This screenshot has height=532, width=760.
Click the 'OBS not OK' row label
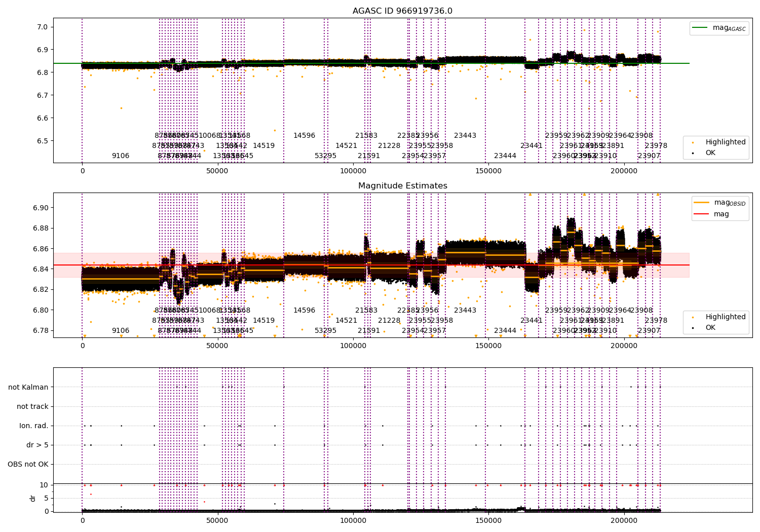(x=28, y=464)
